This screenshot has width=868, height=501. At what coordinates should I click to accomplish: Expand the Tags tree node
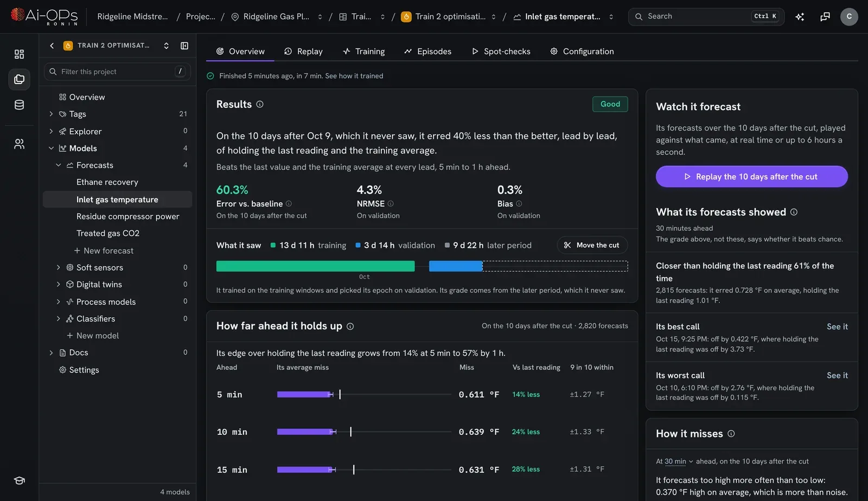[51, 114]
